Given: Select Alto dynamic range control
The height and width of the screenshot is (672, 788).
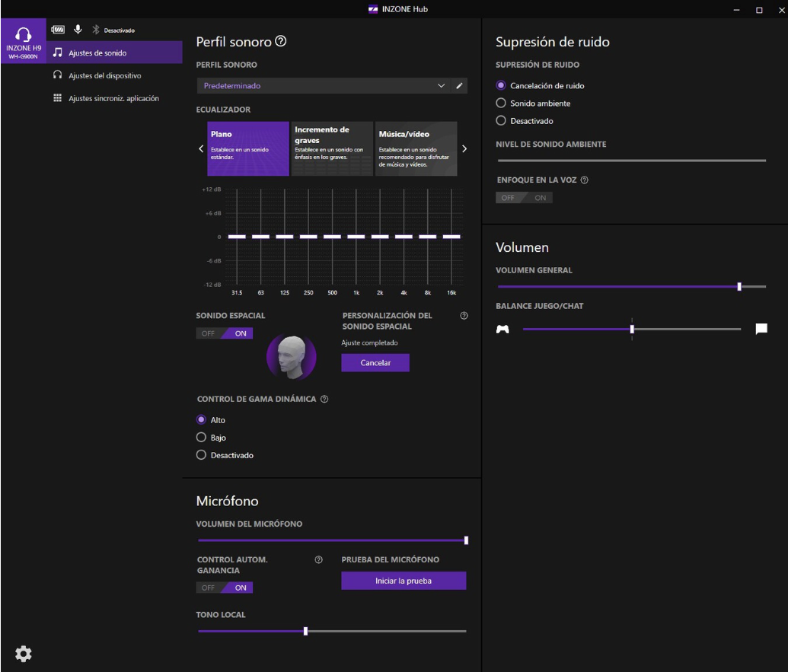Looking at the screenshot, I should [x=211, y=420].
